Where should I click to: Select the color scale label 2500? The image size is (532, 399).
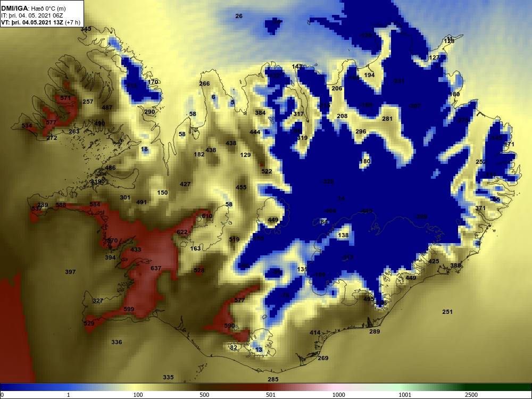coord(471,395)
